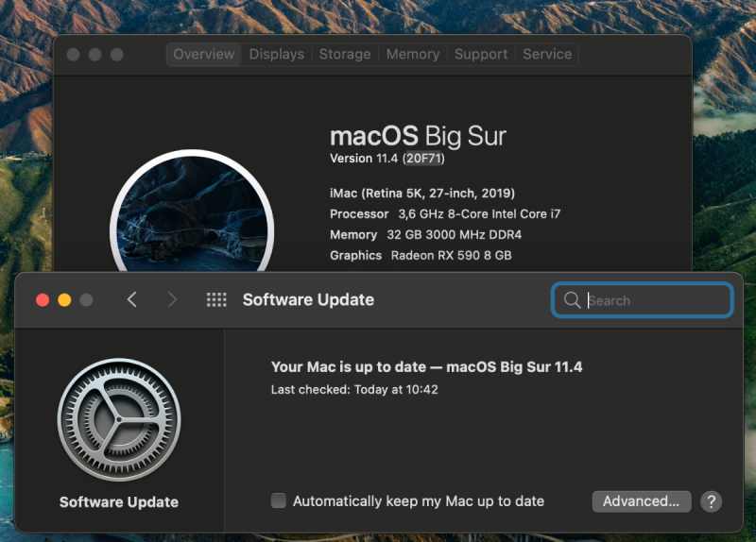Close the About This Mac window

pyautogui.click(x=74, y=55)
